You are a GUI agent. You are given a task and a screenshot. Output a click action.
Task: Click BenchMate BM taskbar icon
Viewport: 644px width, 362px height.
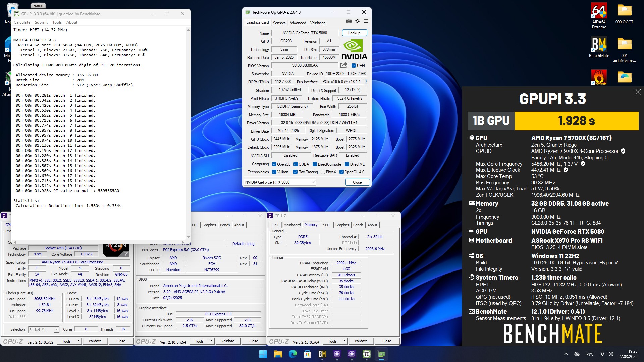pos(322,354)
